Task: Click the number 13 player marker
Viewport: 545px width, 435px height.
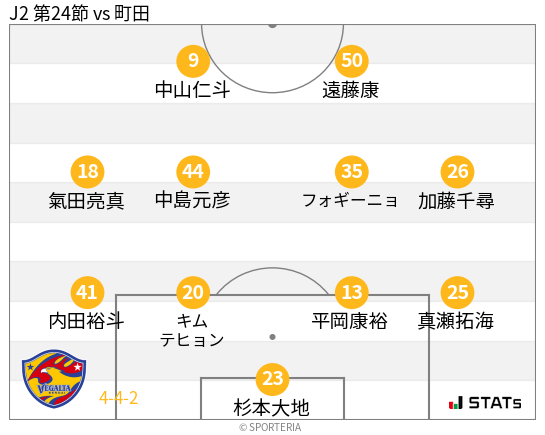Action: 351,293
